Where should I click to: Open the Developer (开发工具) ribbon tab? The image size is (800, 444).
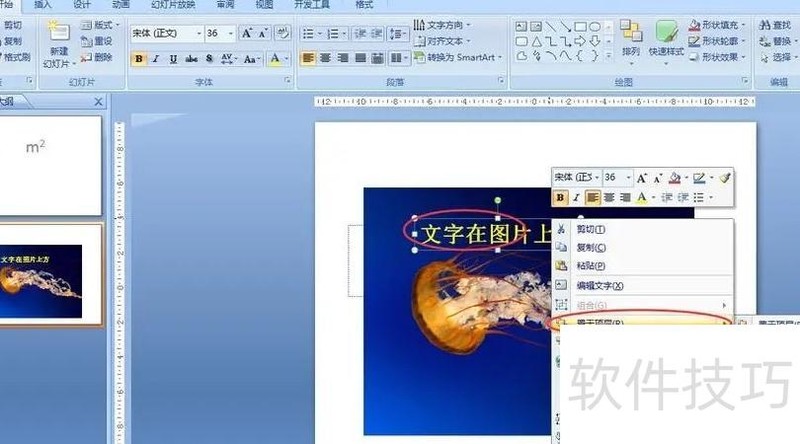[x=312, y=5]
